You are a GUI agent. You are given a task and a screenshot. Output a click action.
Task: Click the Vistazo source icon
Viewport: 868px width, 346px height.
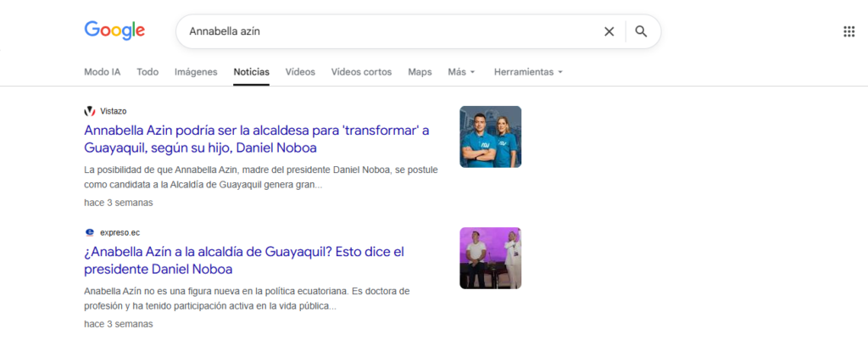90,111
